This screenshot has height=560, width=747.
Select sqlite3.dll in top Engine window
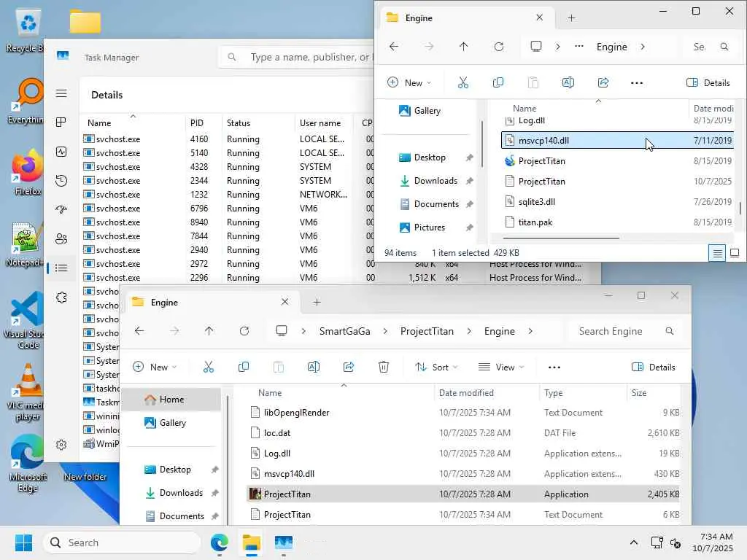click(x=617, y=201)
